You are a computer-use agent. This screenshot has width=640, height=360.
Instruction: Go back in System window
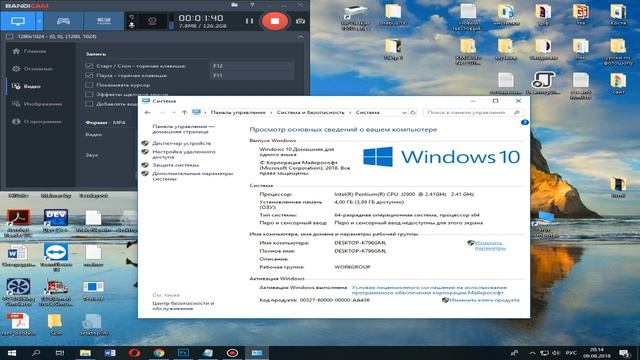click(x=148, y=113)
